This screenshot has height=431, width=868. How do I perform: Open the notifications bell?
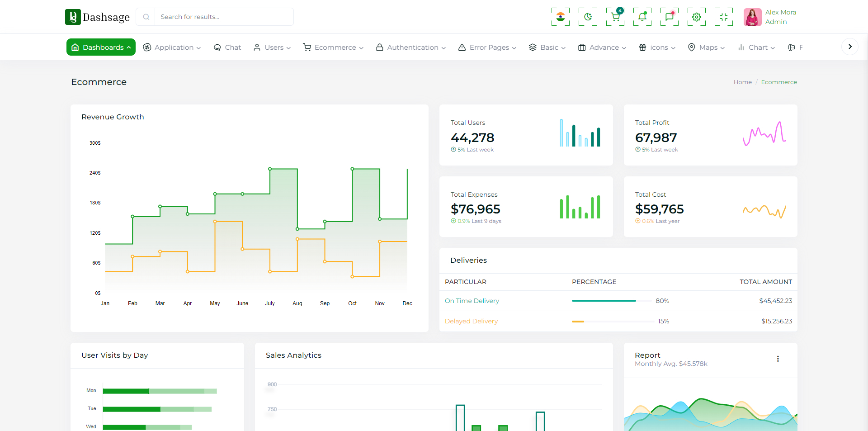tap(642, 17)
